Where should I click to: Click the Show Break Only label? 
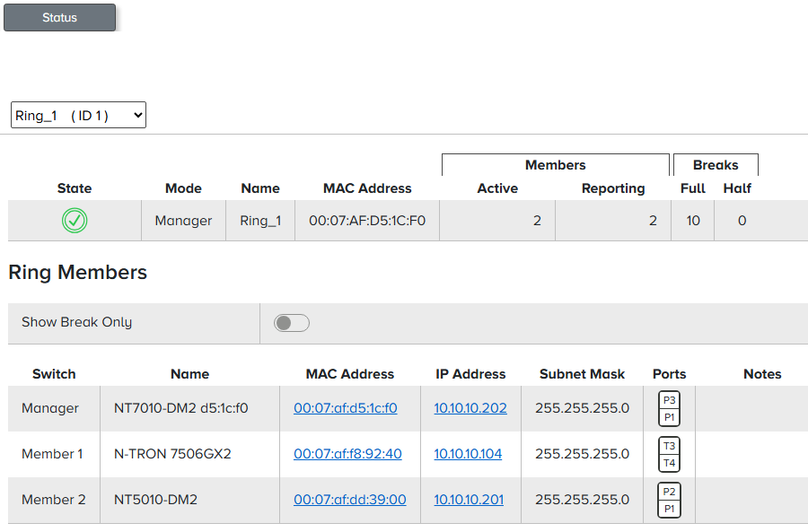[77, 322]
